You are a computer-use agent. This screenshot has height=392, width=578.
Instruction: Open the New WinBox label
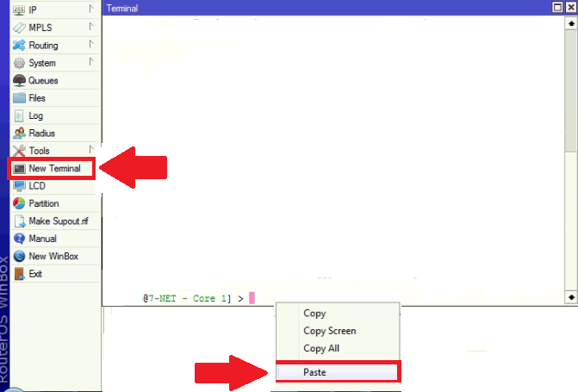pos(53,256)
